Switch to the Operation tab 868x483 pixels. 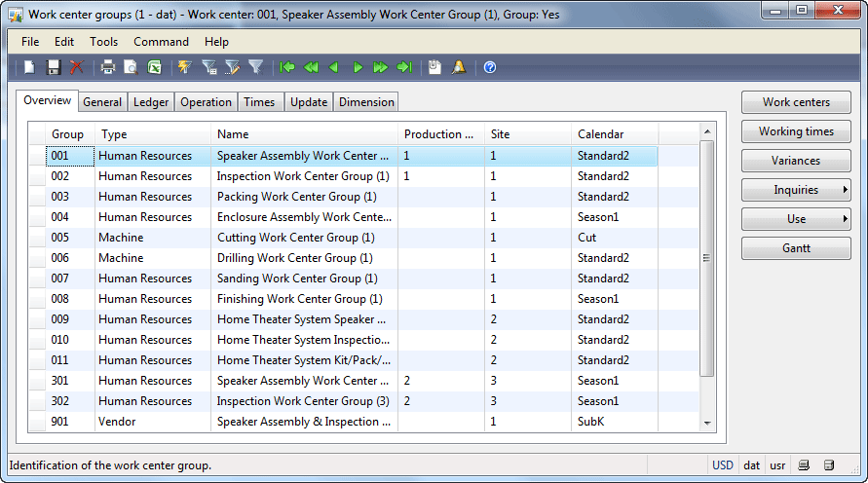(206, 102)
